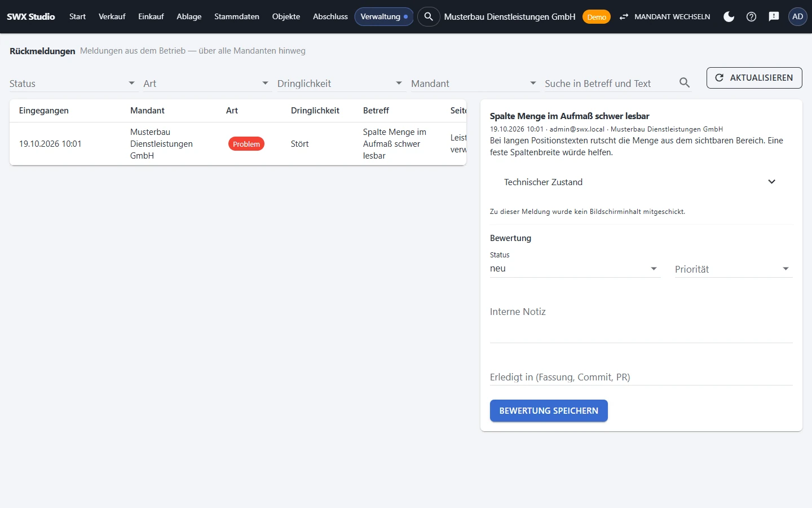Open the Verwaltung menu
The height and width of the screenshot is (508, 812).
[x=384, y=16]
